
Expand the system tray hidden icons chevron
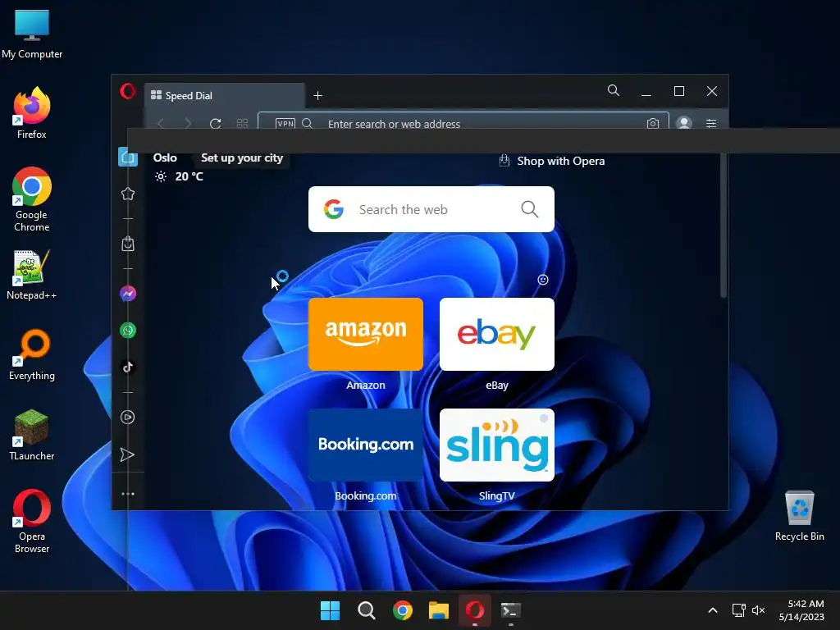tap(713, 610)
